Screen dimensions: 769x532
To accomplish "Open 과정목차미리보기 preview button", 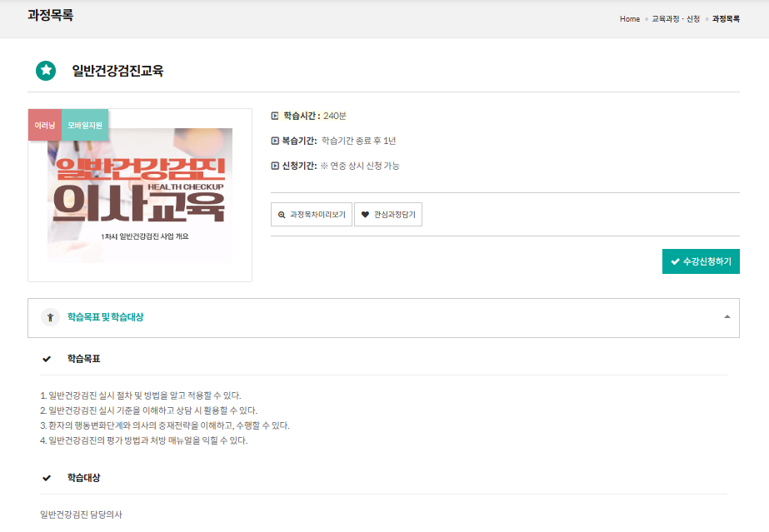I will pyautogui.click(x=312, y=215).
